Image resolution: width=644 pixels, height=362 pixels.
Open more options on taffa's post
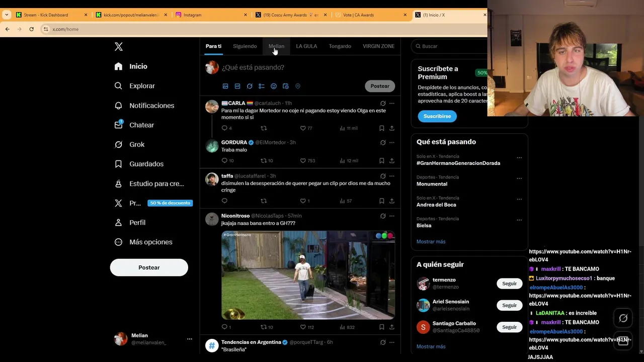pos(392,176)
